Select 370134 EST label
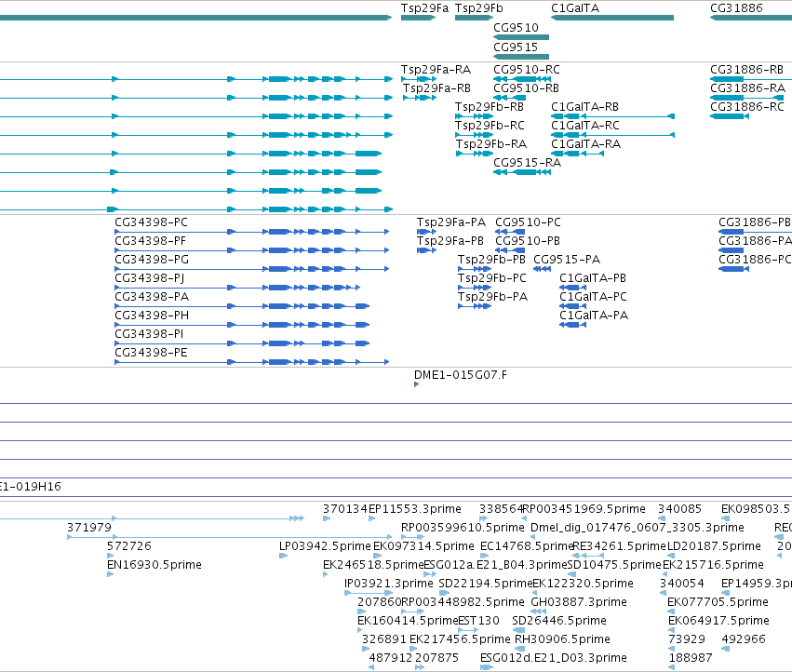This screenshot has height=672, width=792. pyautogui.click(x=345, y=509)
